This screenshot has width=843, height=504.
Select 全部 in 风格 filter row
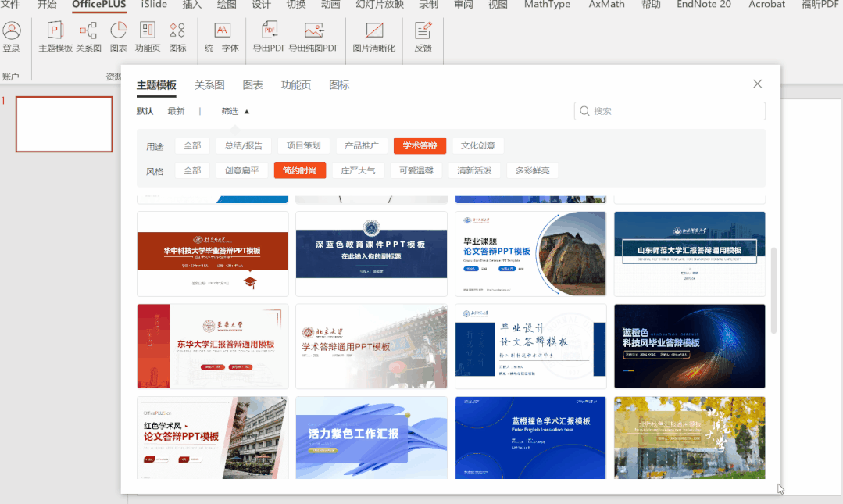click(x=192, y=170)
